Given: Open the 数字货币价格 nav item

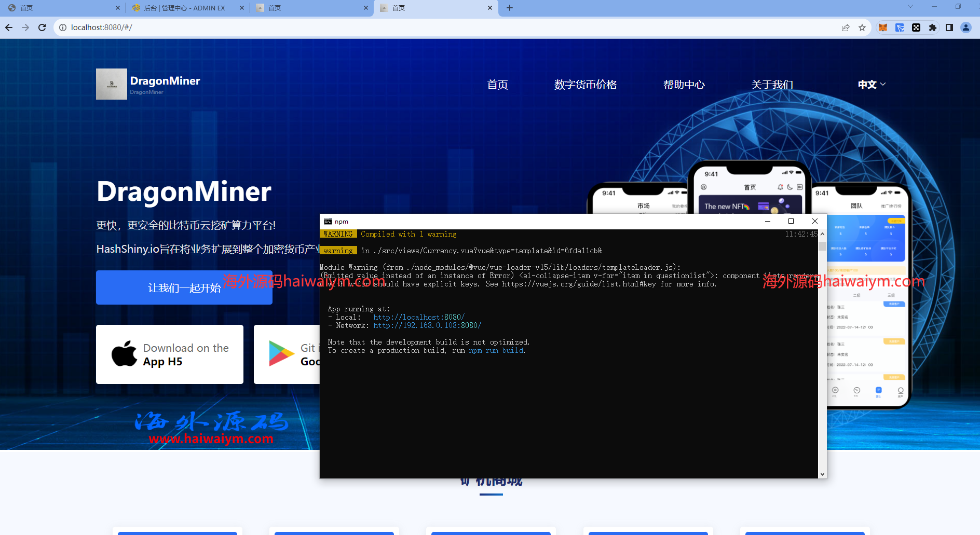Looking at the screenshot, I should 585,85.
